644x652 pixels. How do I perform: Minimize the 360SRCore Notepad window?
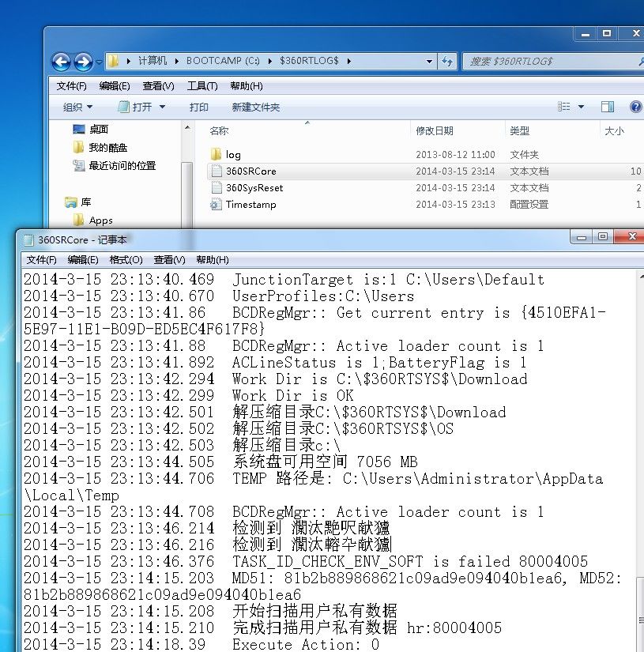582,237
